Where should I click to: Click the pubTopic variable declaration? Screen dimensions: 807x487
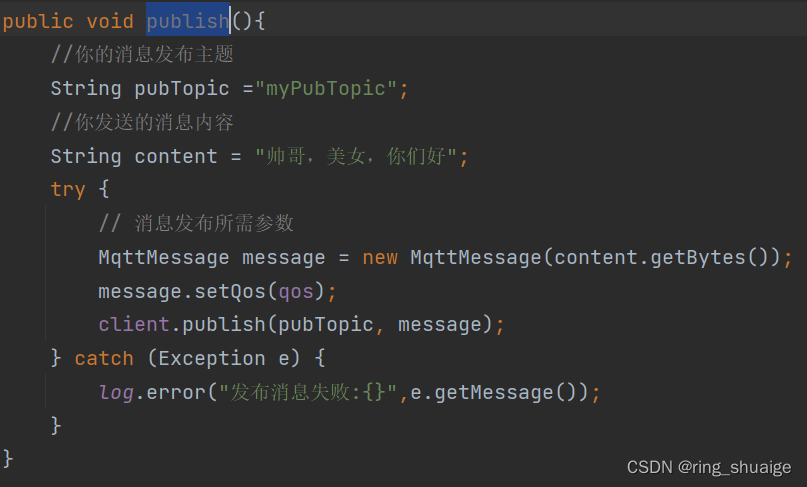tap(182, 89)
